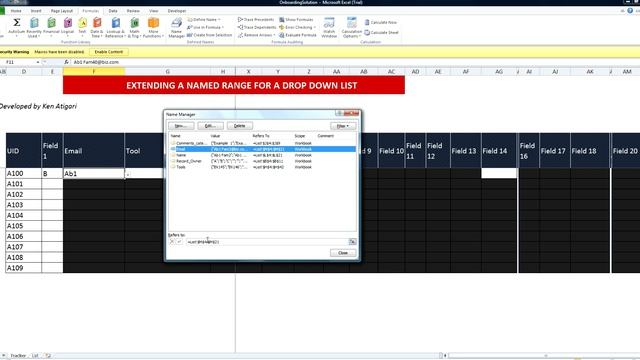Screen dimensions: 640x360
Task: Click the collapse dialog icon beside Refers to
Action: point(352,242)
